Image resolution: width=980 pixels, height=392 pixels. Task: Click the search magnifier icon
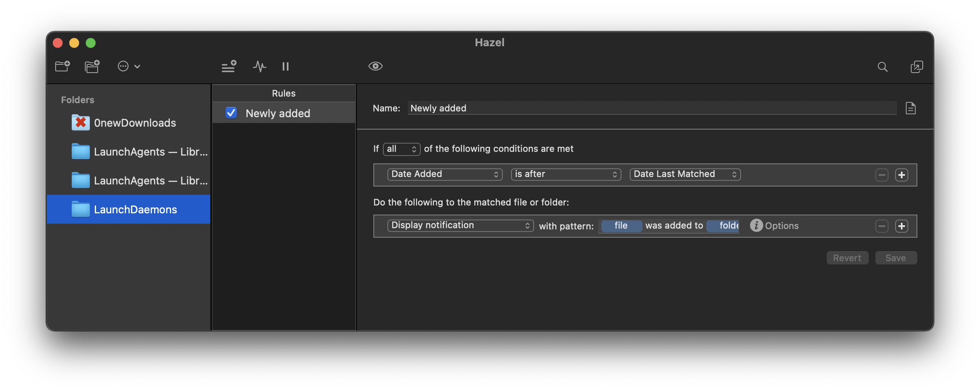pos(882,67)
